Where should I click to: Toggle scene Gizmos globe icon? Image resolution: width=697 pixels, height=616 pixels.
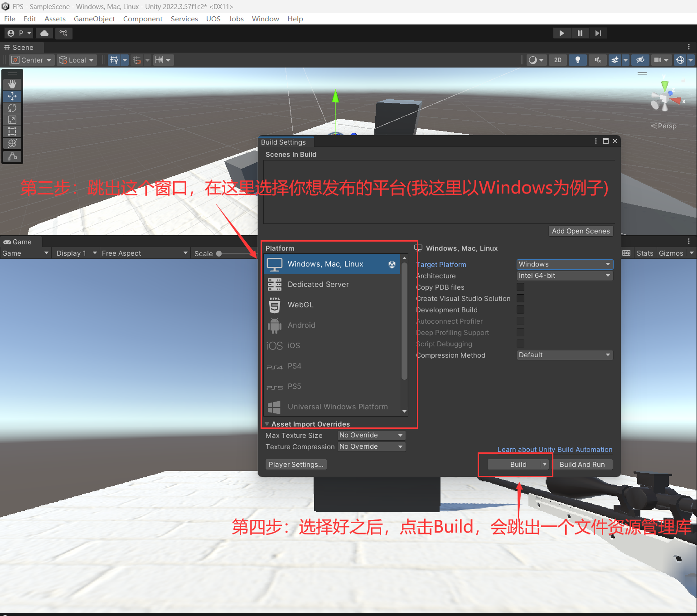[x=680, y=60]
